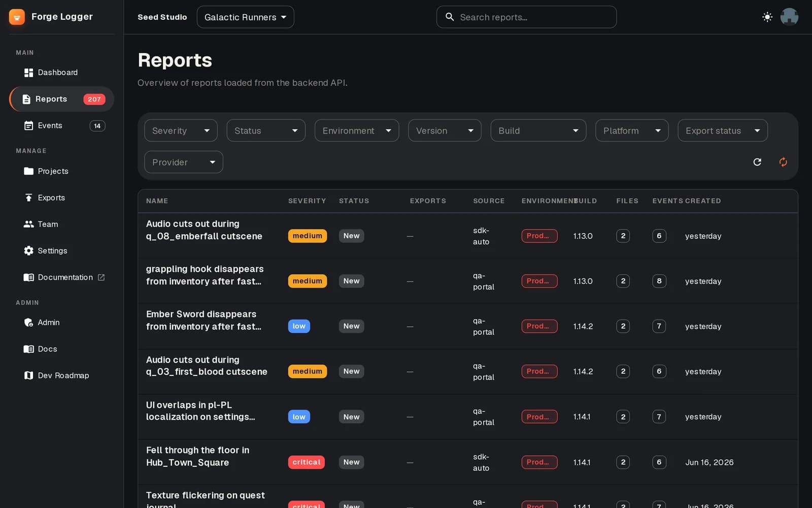Open the Status filter dropdown
812x508 pixels.
click(266, 131)
